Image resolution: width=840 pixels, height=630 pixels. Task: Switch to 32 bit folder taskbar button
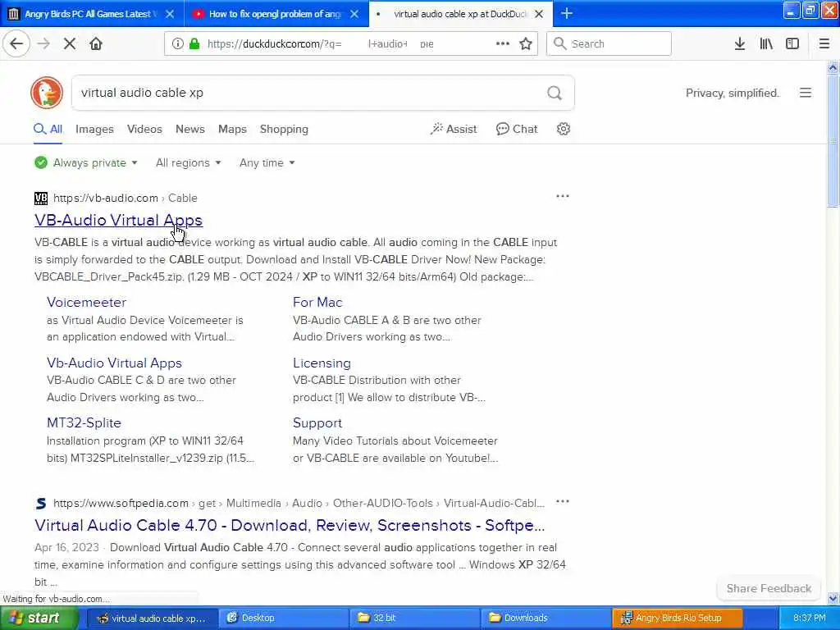tap(415, 619)
